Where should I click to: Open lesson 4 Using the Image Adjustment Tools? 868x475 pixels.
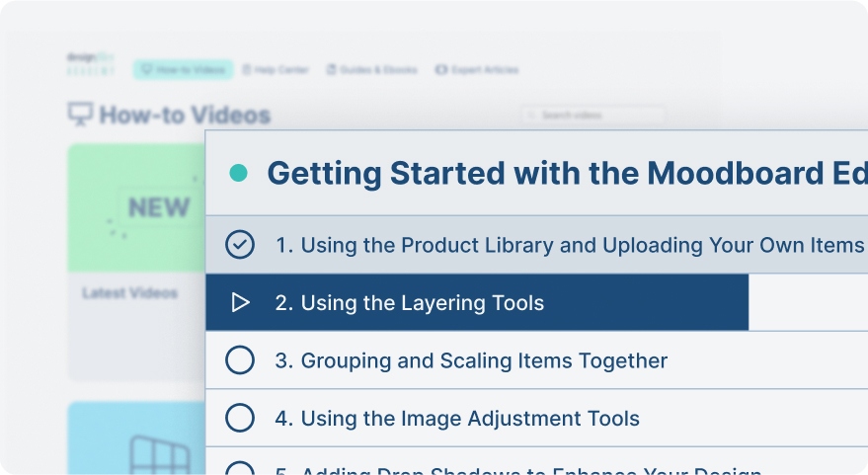456,419
